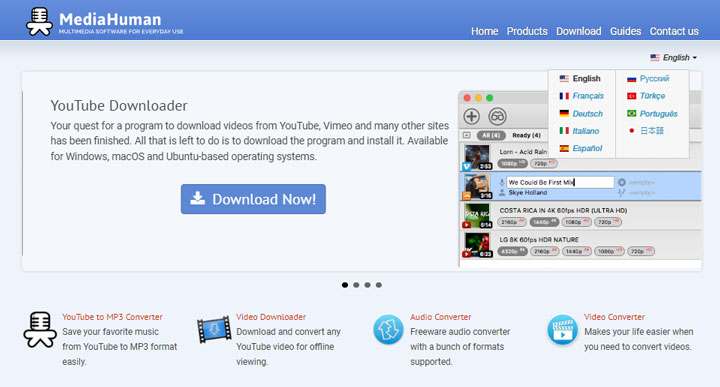
Task: Click the Brazilian flag icon
Action: tap(631, 113)
